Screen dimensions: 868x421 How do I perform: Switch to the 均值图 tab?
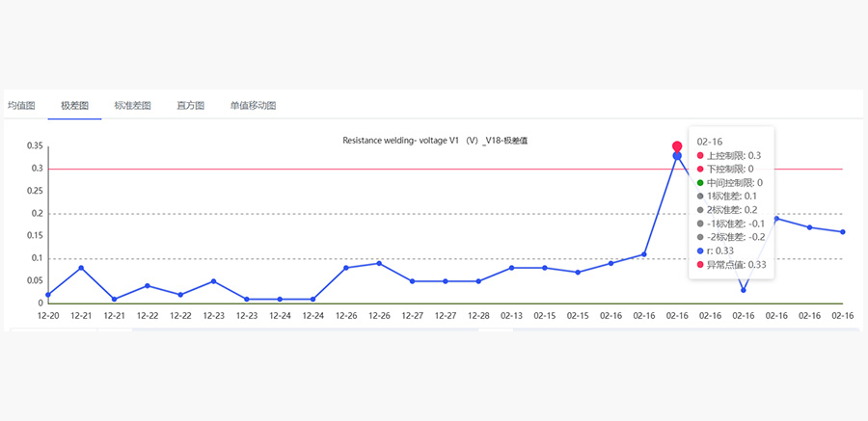pos(21,106)
